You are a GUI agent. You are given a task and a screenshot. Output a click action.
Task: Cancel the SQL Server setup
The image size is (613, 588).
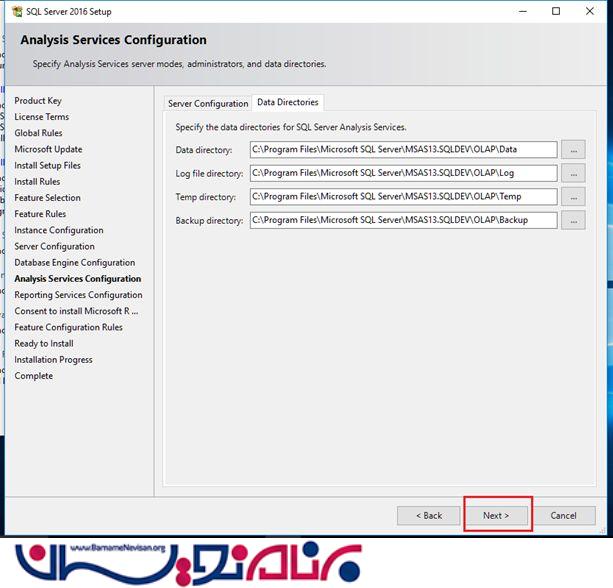563,515
